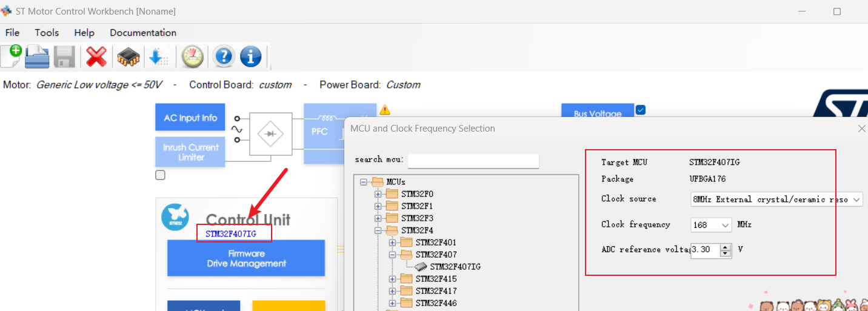Screen dimensions: 868x311
Task: Expand the STM32F415 tree node
Action: point(392,279)
